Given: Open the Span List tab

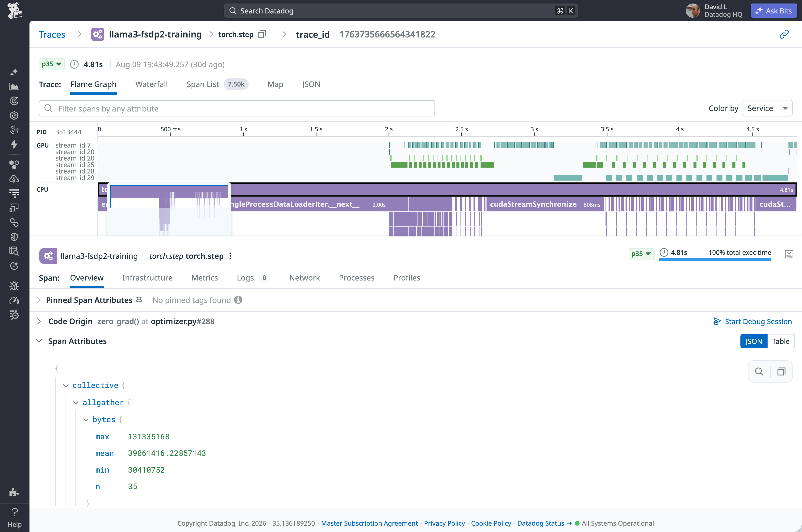Looking at the screenshot, I should click(x=217, y=84).
